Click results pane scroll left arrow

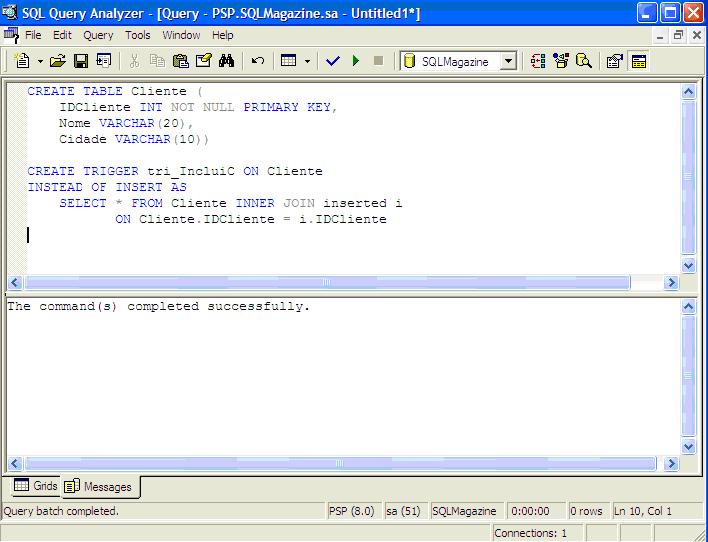[x=14, y=463]
